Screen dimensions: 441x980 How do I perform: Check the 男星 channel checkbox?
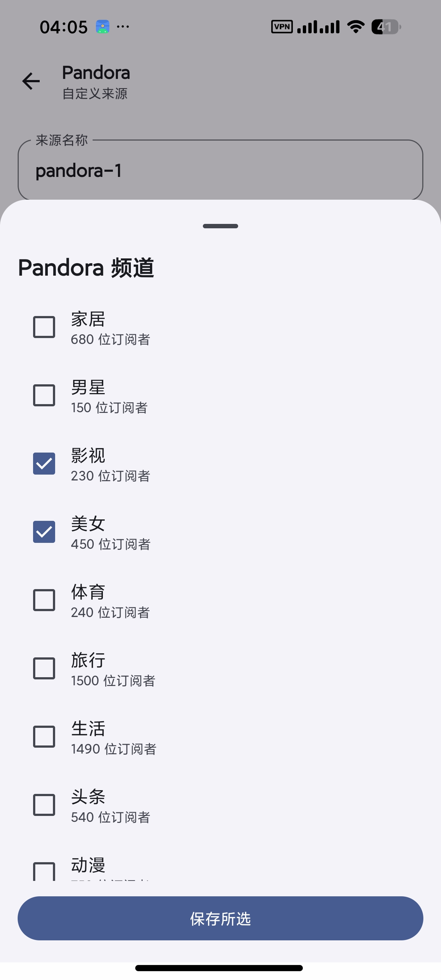pos(44,395)
